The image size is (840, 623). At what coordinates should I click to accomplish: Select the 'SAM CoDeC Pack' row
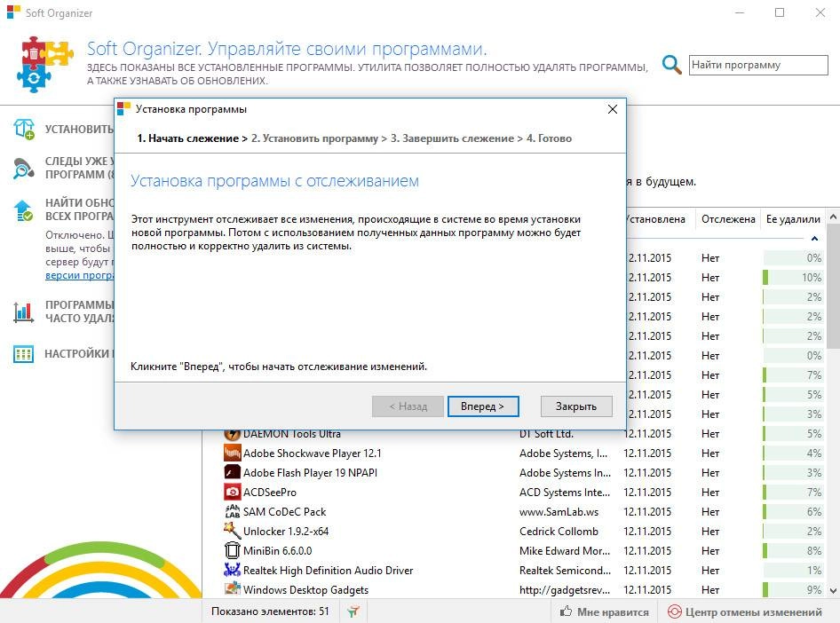click(x=523, y=512)
